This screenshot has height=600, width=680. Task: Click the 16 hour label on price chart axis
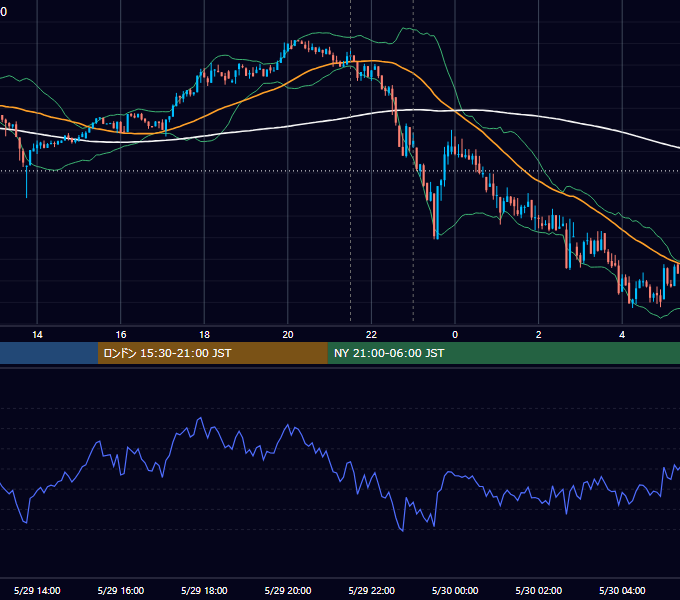coord(121,335)
